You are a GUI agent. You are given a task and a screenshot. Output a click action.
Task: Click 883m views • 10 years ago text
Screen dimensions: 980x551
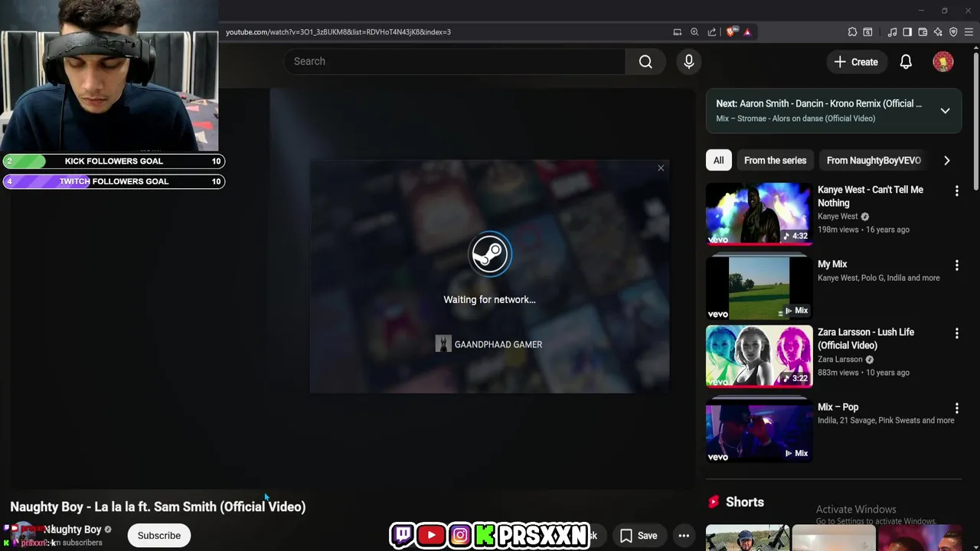click(x=864, y=373)
